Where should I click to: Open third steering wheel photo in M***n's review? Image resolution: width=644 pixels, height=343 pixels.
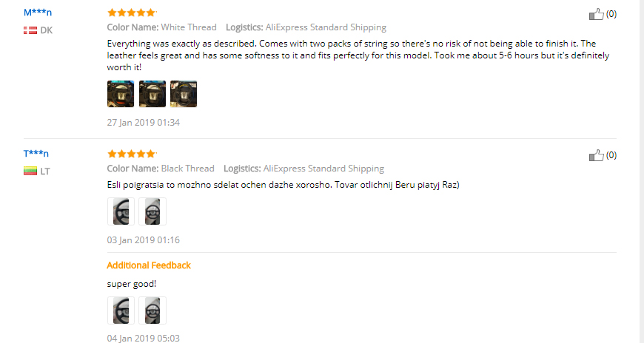(x=184, y=94)
